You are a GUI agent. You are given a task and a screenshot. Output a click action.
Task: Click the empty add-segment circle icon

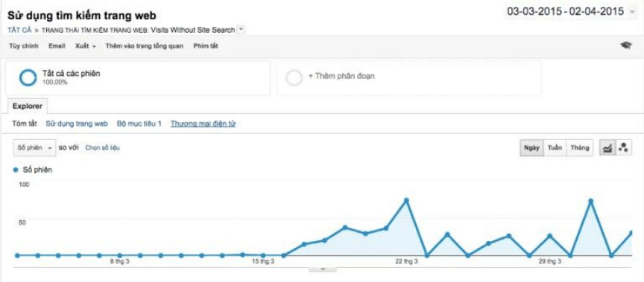point(294,77)
